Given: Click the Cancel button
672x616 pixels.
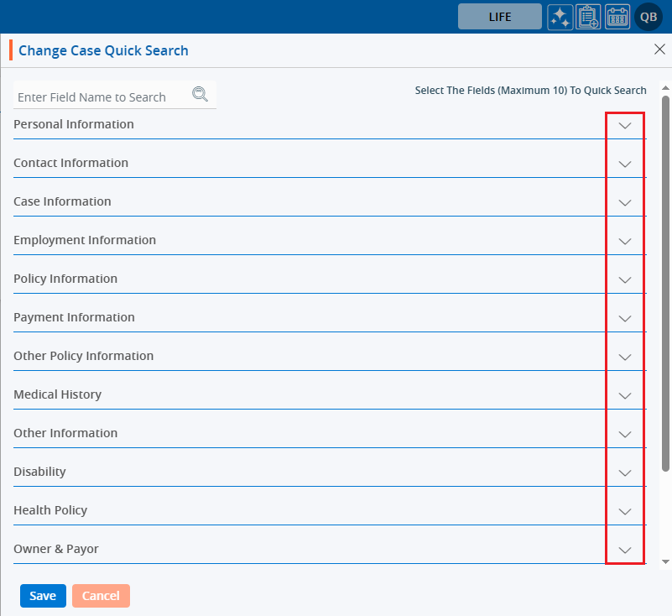Looking at the screenshot, I should point(101,596).
